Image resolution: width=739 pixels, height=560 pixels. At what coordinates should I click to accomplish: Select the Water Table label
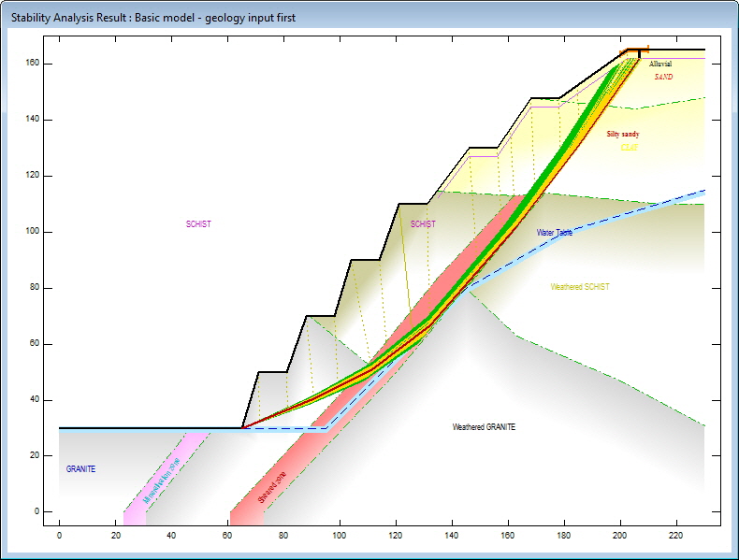pyautogui.click(x=555, y=233)
